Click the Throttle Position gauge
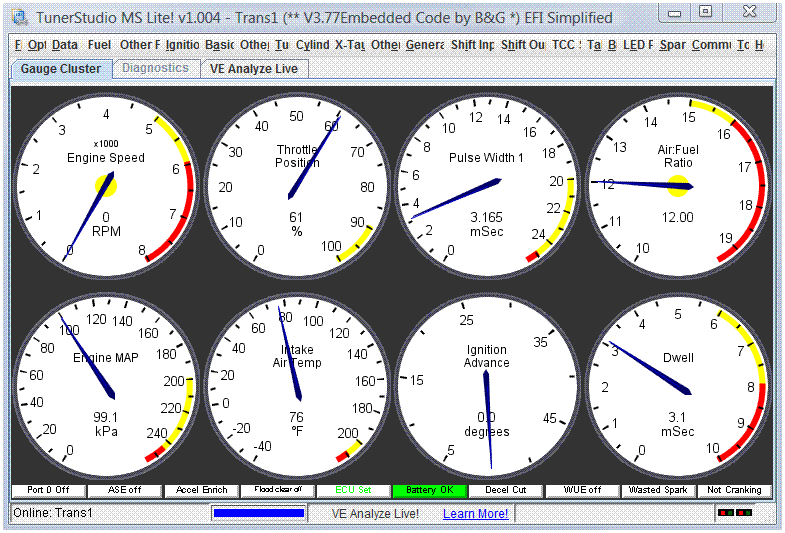Screen dimensions: 785x533 pos(297,186)
